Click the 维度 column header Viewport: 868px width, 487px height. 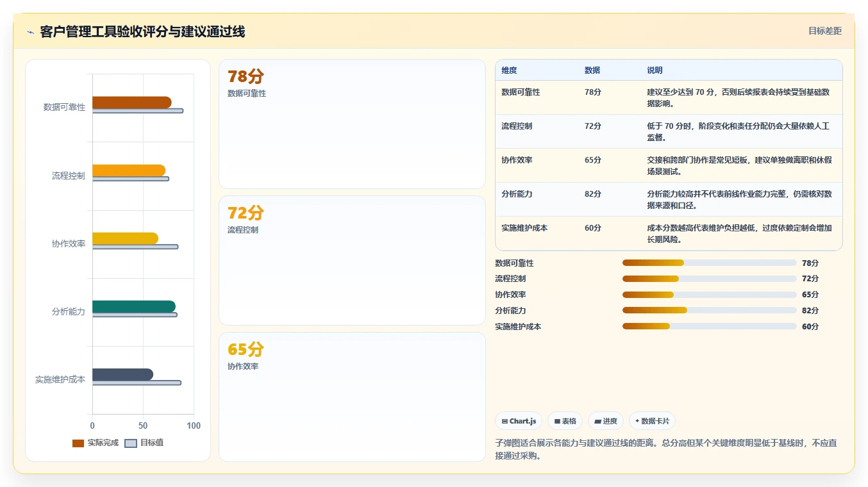pos(509,70)
